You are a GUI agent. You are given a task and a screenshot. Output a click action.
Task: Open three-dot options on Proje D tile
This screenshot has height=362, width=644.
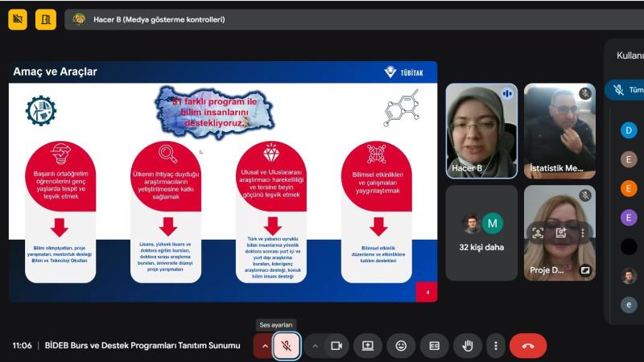click(x=583, y=233)
